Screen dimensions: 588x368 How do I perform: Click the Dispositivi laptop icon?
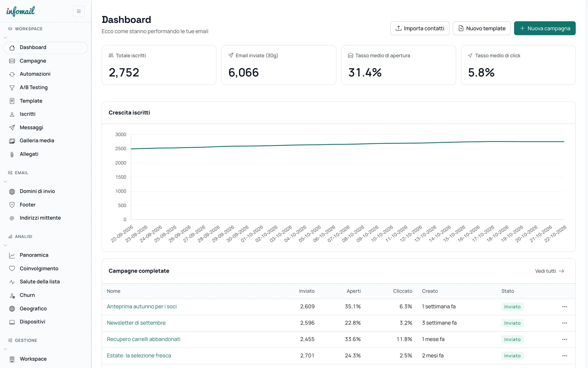pos(12,322)
